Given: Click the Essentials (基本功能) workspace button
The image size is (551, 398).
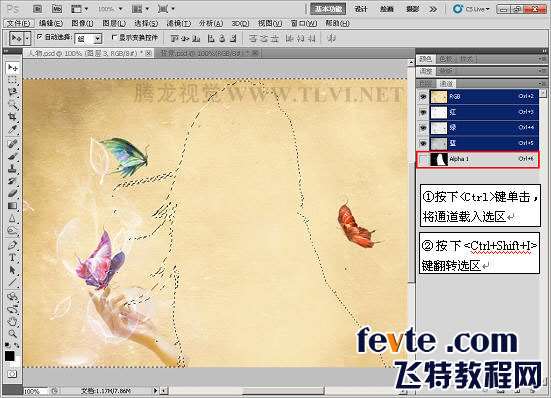Looking at the screenshot, I should tap(328, 9).
